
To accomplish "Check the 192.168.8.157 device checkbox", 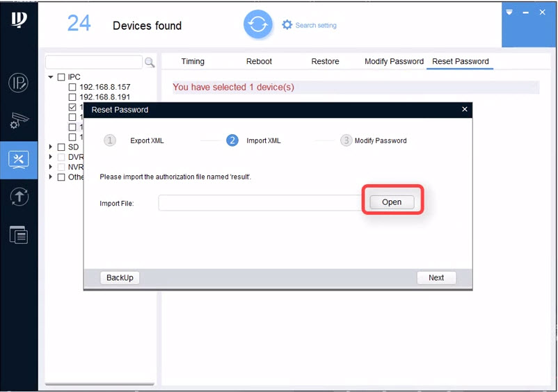I will [72, 88].
